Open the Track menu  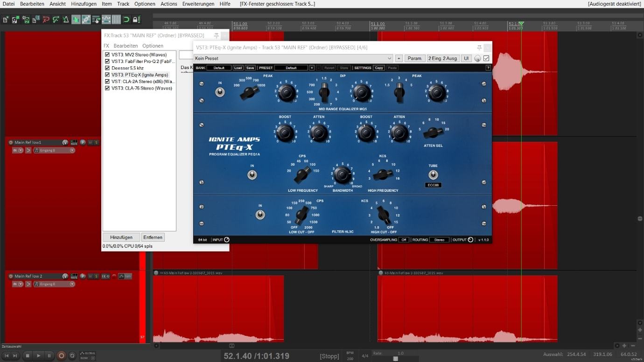(123, 4)
